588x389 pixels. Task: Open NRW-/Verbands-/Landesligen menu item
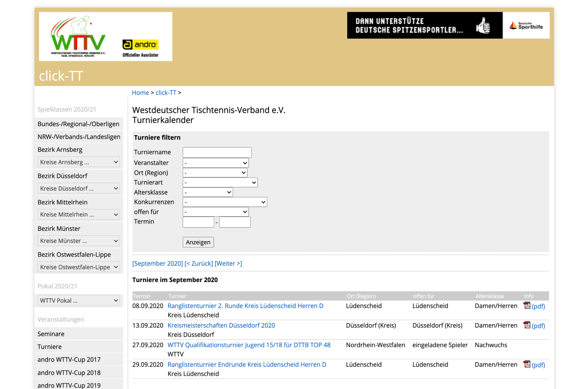(79, 137)
